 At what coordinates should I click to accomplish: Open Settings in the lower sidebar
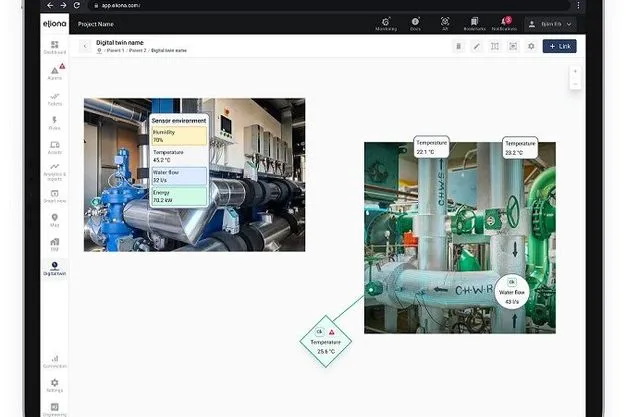[x=55, y=385]
